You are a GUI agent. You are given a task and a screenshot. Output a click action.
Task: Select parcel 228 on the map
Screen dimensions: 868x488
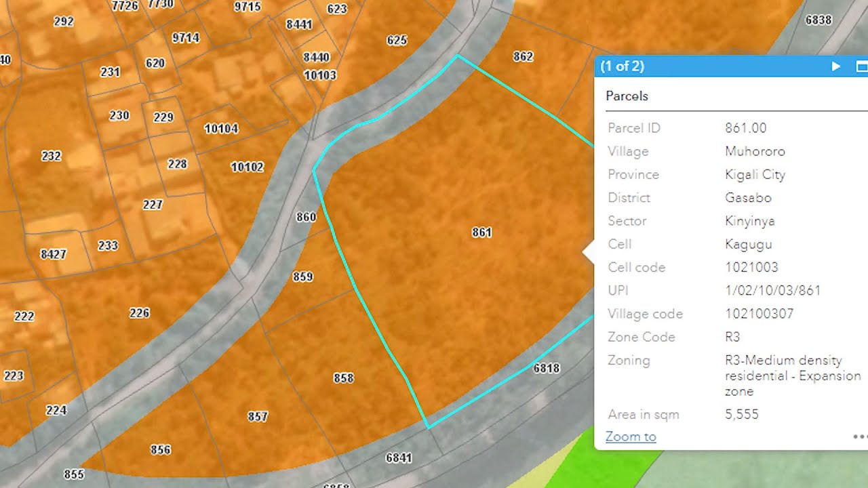click(x=177, y=164)
